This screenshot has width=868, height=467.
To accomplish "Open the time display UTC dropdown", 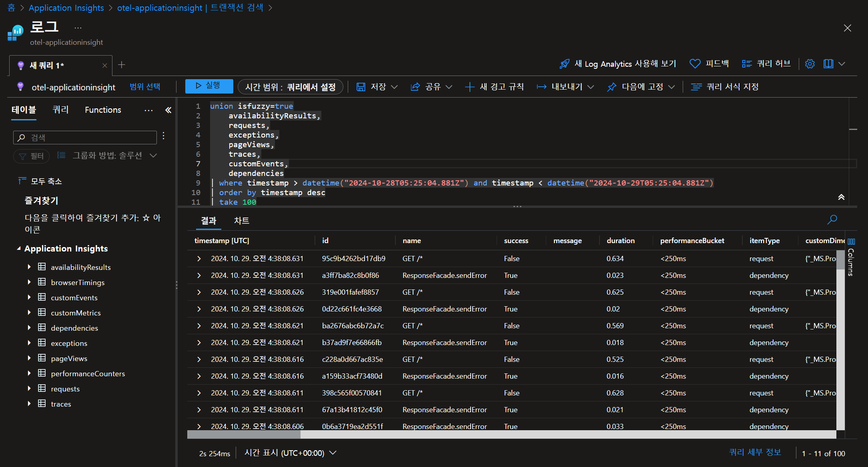I will pos(332,453).
